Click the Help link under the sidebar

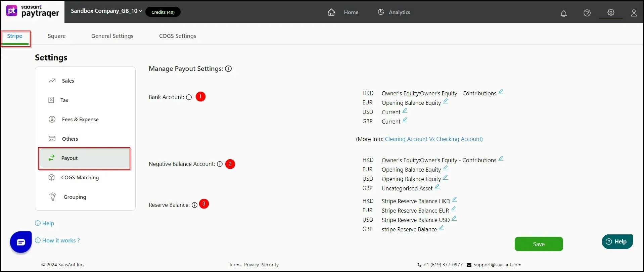pos(45,223)
